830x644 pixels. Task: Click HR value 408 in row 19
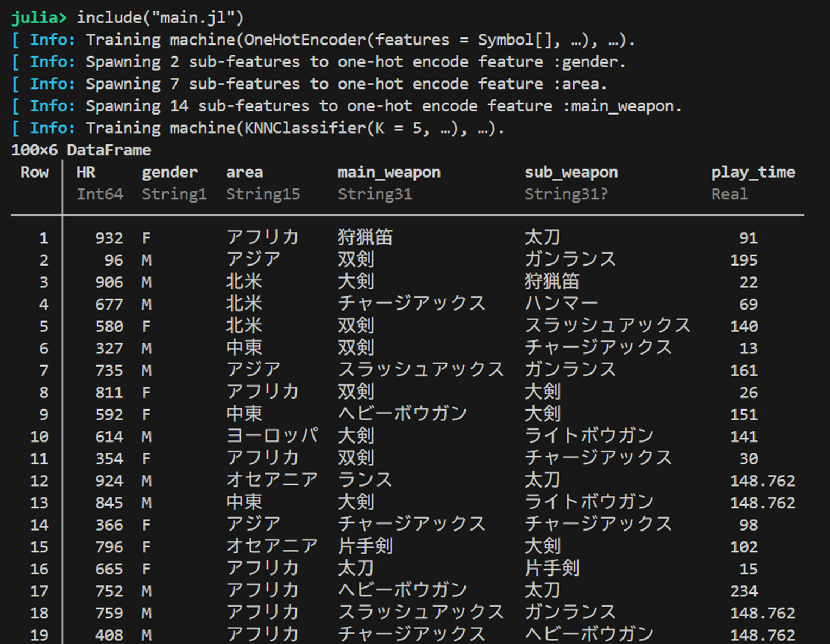point(109,635)
